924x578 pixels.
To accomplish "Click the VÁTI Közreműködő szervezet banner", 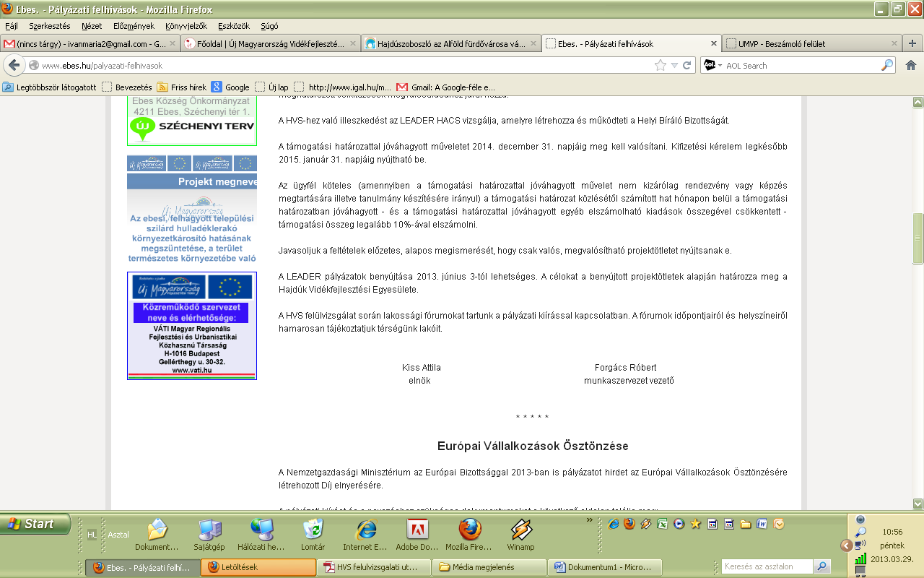I will coord(191,325).
